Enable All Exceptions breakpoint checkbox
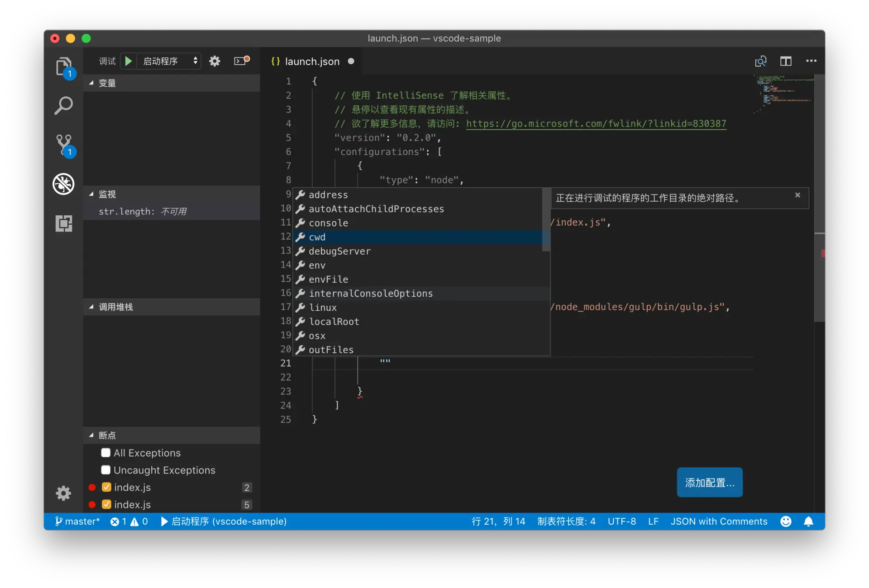 pyautogui.click(x=106, y=453)
